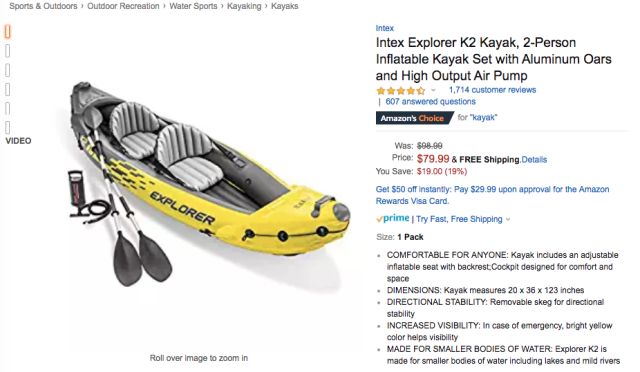Navigate to Kayaking breadcrumb
Image resolution: width=640 pixels, height=372 pixels.
click(x=244, y=6)
